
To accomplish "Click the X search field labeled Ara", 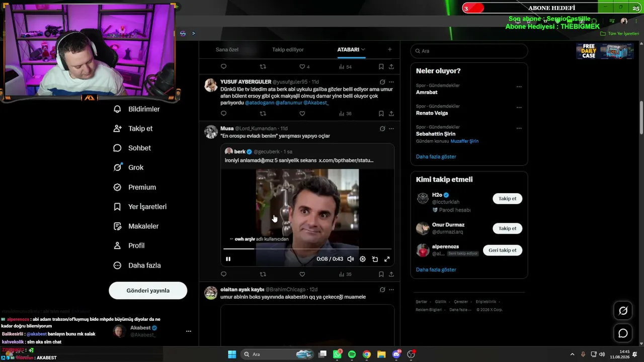I will 469,51.
